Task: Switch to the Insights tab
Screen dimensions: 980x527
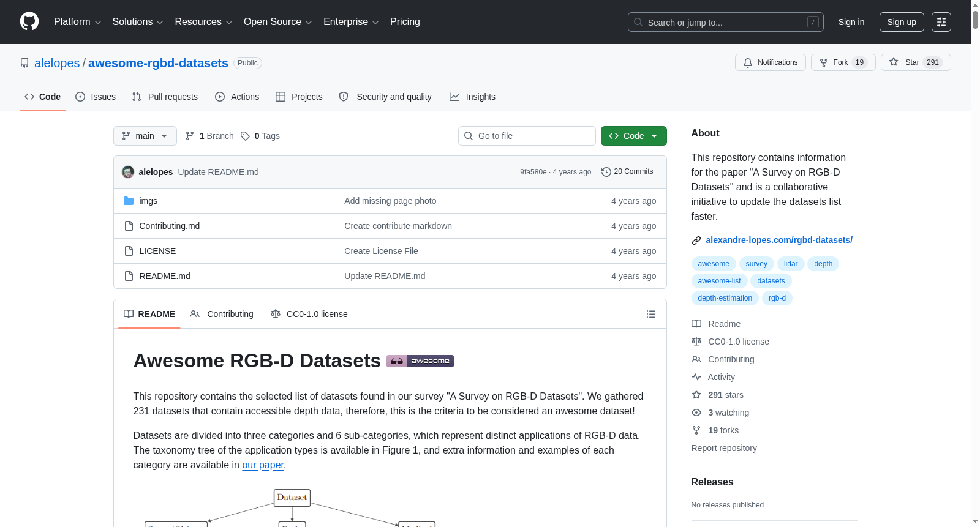Action: (x=472, y=97)
